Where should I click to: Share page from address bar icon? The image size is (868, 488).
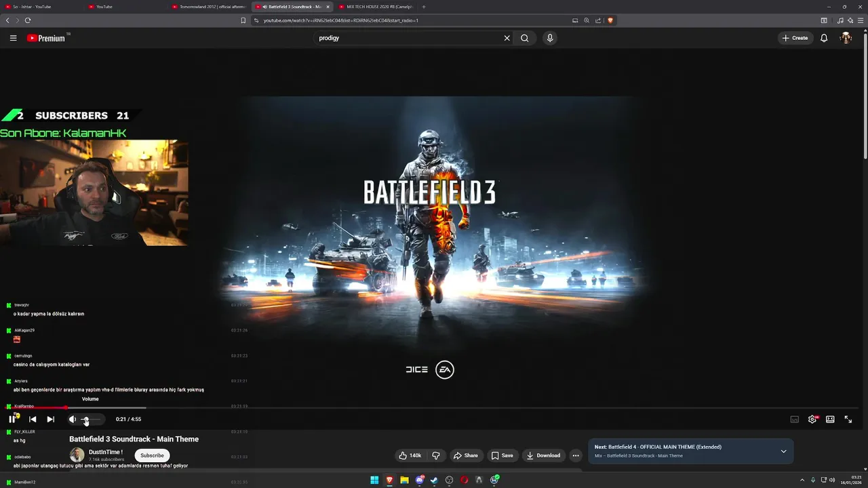pyautogui.click(x=598, y=20)
